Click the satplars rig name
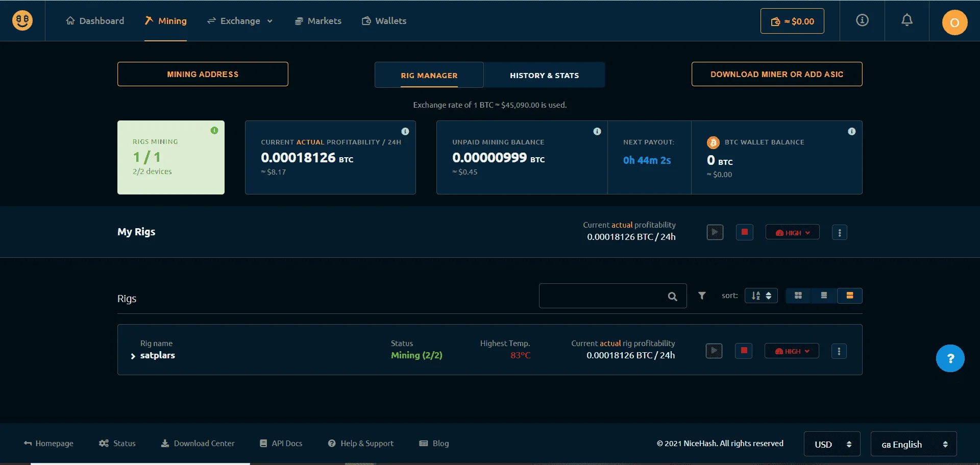Viewport: 980px width, 465px height. (x=158, y=355)
